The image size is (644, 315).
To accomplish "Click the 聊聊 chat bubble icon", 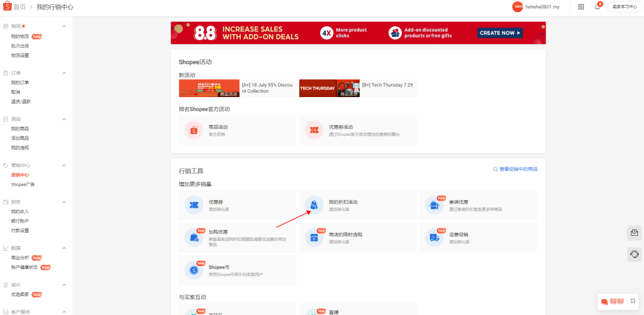I will coord(605,302).
